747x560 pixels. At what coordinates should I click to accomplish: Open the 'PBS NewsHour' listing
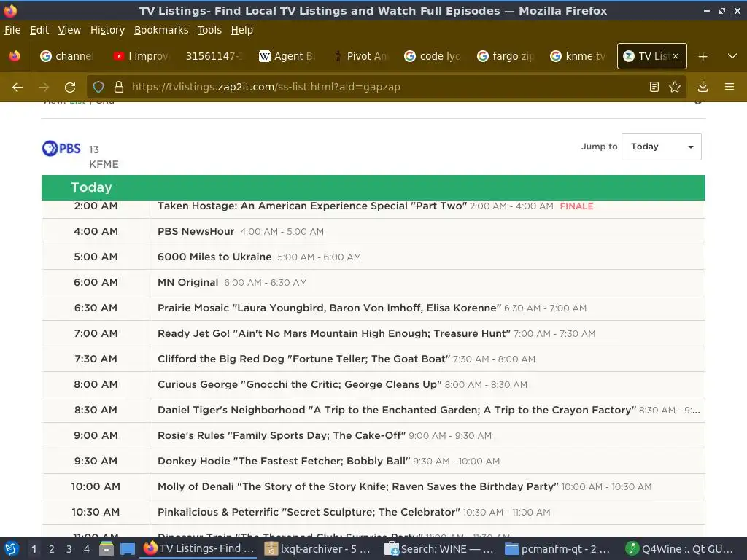(196, 231)
